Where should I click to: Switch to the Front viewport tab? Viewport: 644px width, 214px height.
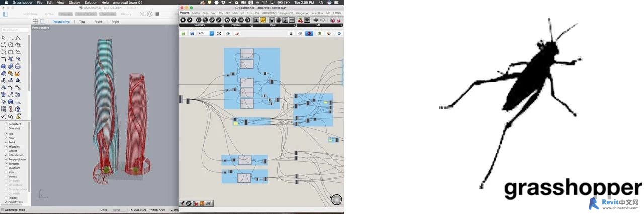pos(98,22)
